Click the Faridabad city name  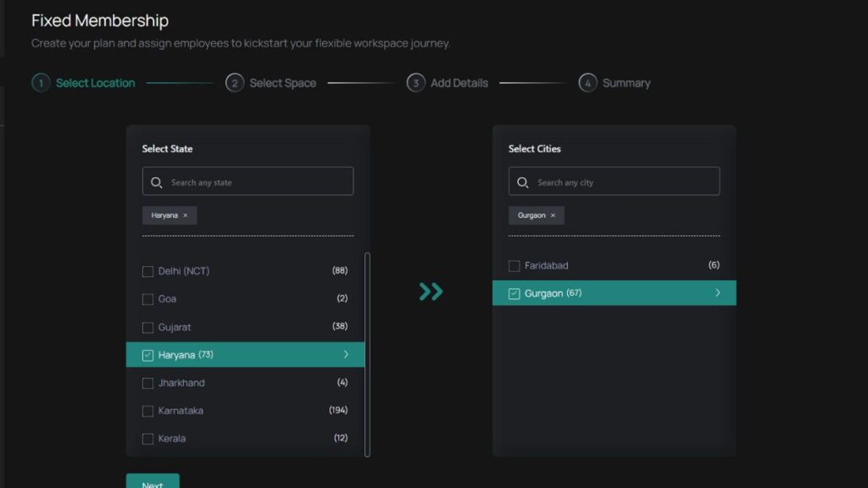[547, 265]
